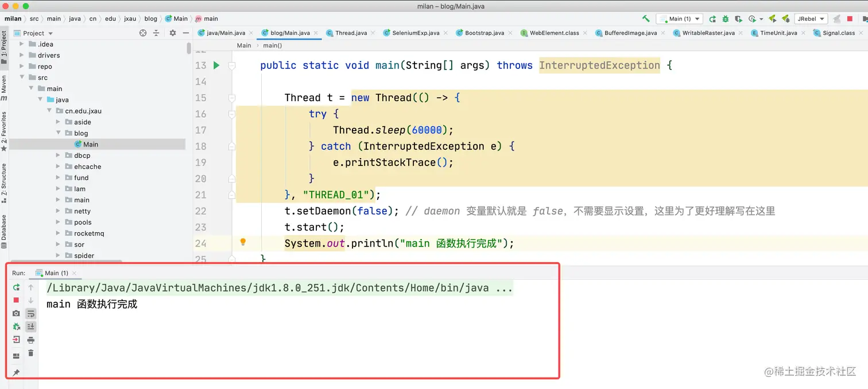Pin the Run tab

tap(16, 372)
